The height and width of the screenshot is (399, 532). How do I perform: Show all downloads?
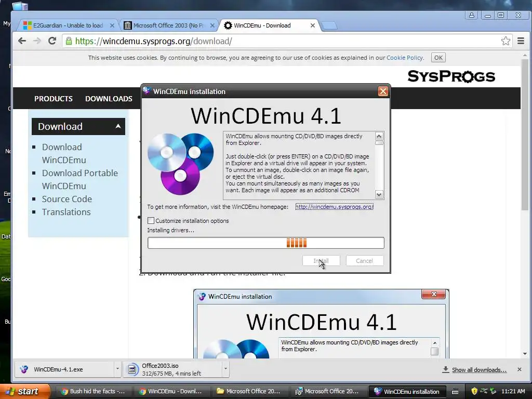click(478, 370)
